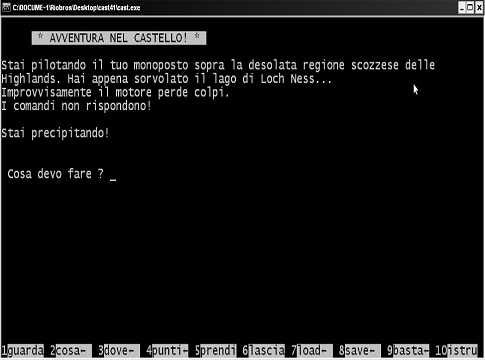Close the console window
The width and height of the screenshot is (485, 360).
tap(479, 7)
